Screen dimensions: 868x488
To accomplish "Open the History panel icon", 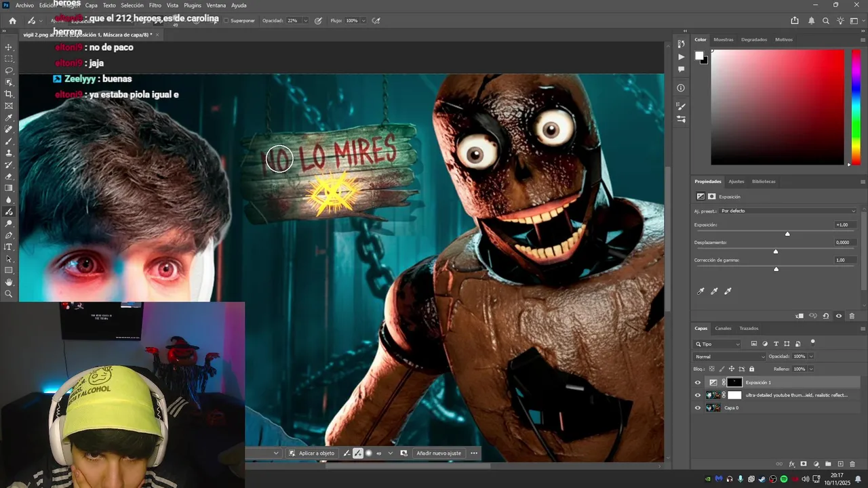I will pyautogui.click(x=681, y=45).
